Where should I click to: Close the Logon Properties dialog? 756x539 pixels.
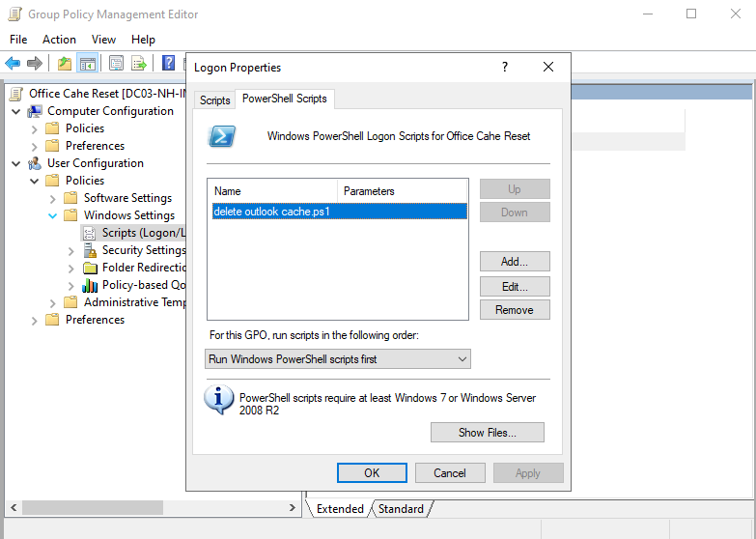click(548, 67)
